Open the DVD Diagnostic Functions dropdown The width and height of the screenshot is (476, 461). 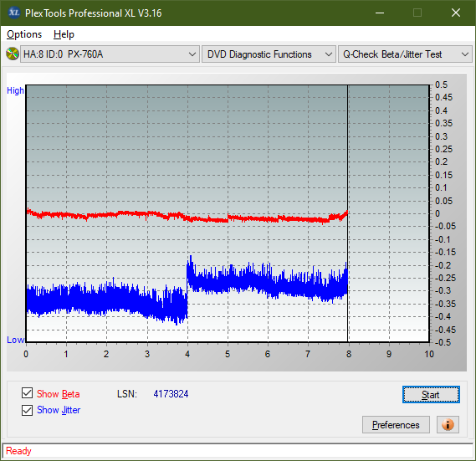point(269,54)
